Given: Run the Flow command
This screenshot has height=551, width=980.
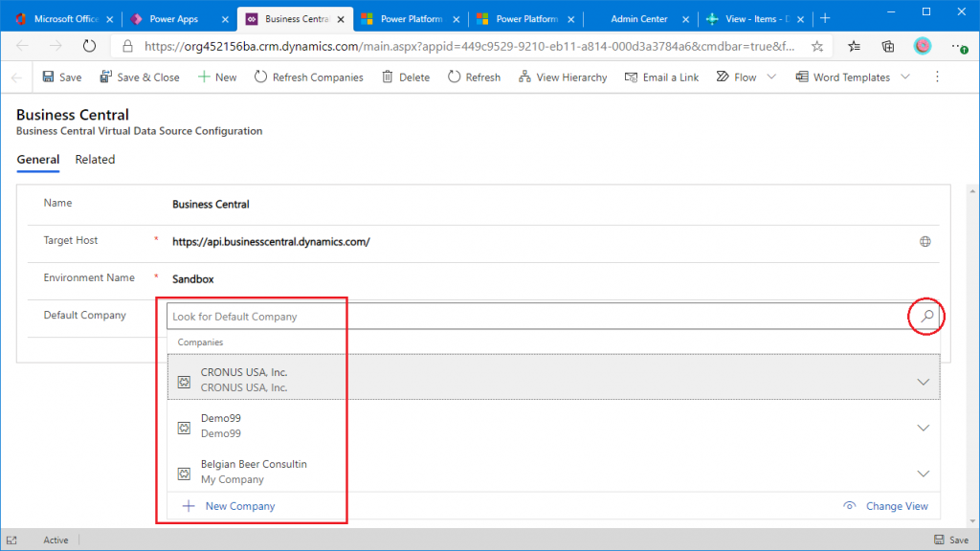Looking at the screenshot, I should coord(736,77).
